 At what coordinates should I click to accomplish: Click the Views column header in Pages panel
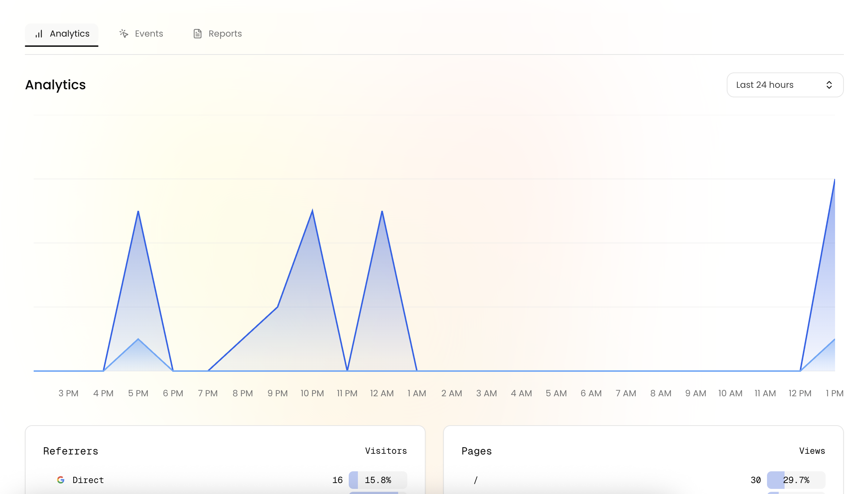tap(812, 451)
